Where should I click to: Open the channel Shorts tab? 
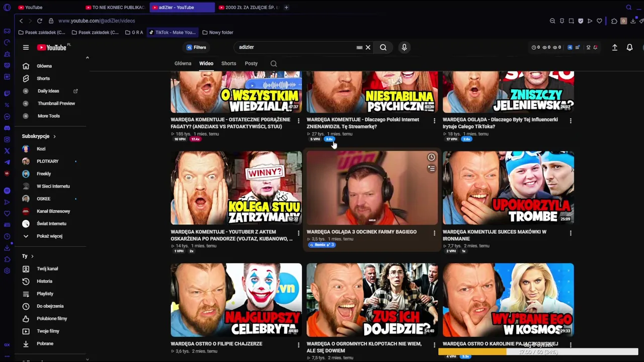click(x=228, y=63)
